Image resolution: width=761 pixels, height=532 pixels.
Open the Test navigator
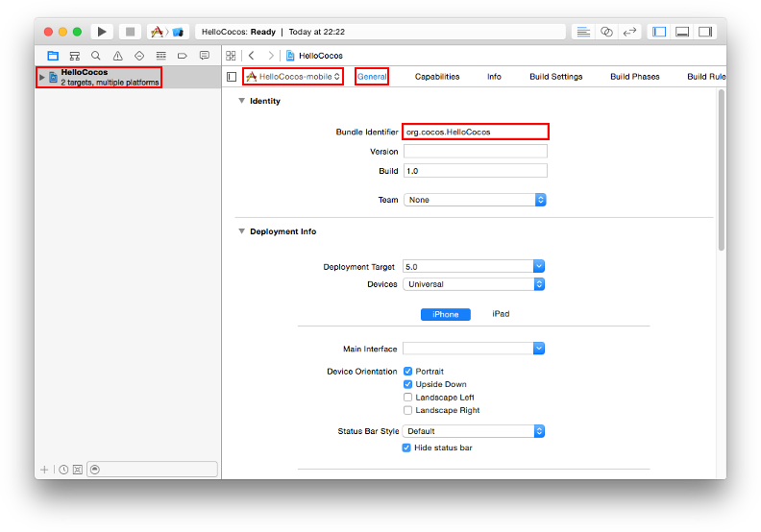point(139,56)
